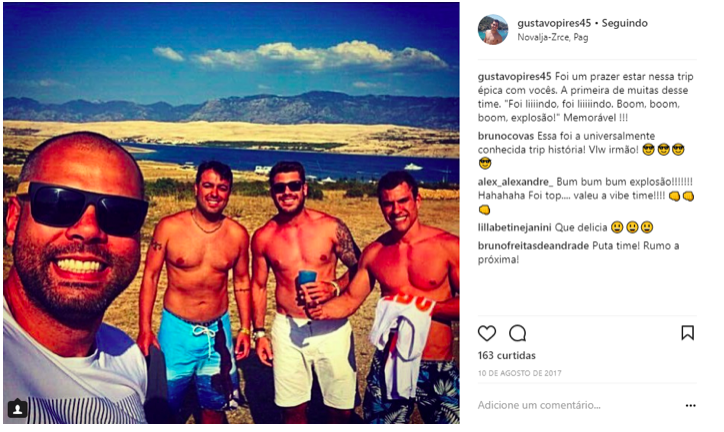Open location Novalja-Zrce, Pag
This screenshot has width=724, height=432.
[553, 37]
